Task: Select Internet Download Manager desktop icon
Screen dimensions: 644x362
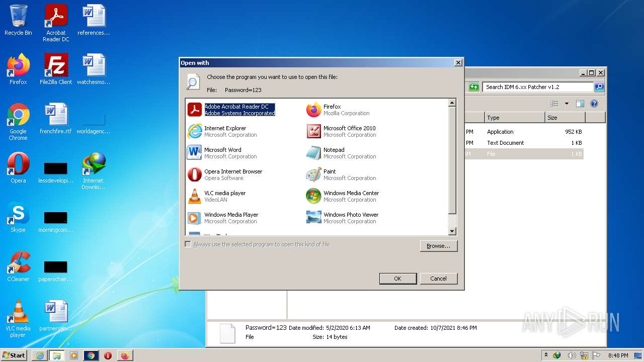Action: pos(94,171)
